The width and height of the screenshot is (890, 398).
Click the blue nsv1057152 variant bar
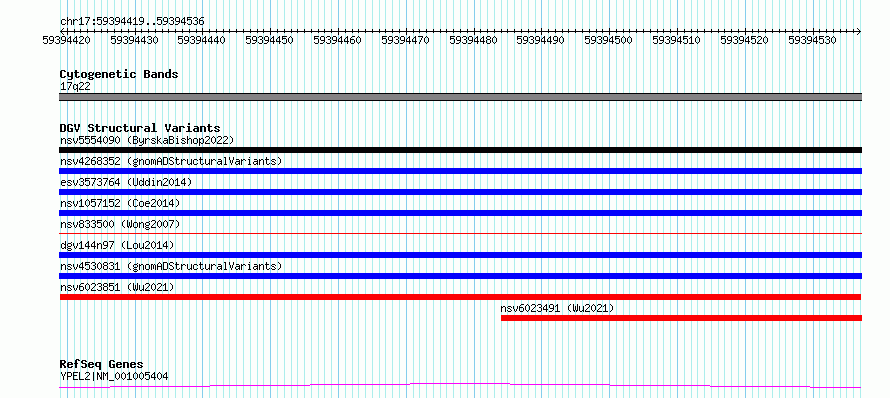[460, 213]
